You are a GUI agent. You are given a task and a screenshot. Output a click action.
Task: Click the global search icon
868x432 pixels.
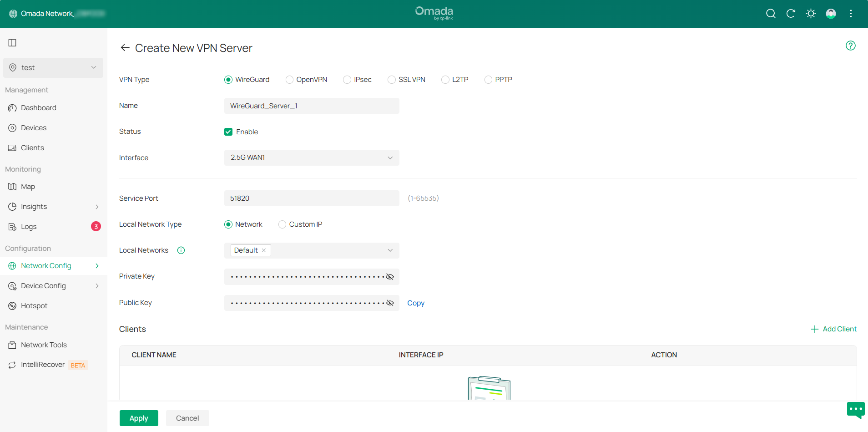point(771,14)
